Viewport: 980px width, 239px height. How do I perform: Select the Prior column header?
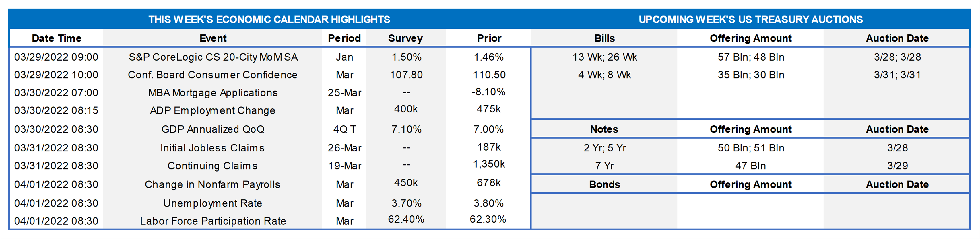click(x=489, y=38)
